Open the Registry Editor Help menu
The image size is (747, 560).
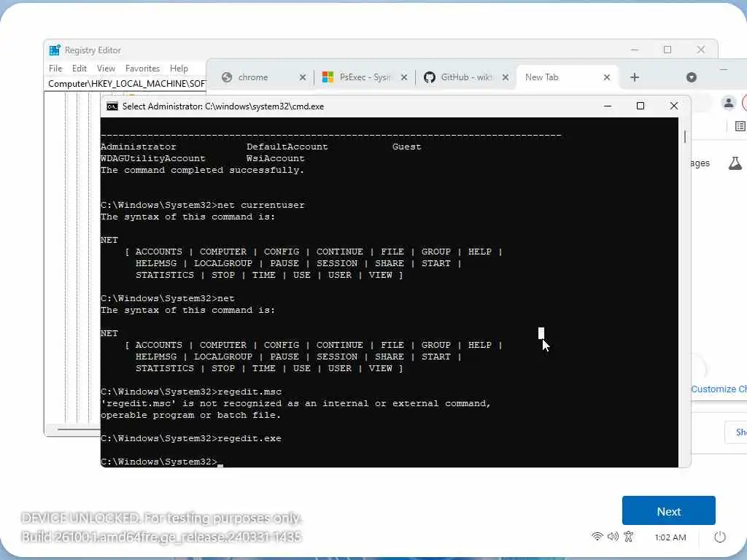(179, 69)
